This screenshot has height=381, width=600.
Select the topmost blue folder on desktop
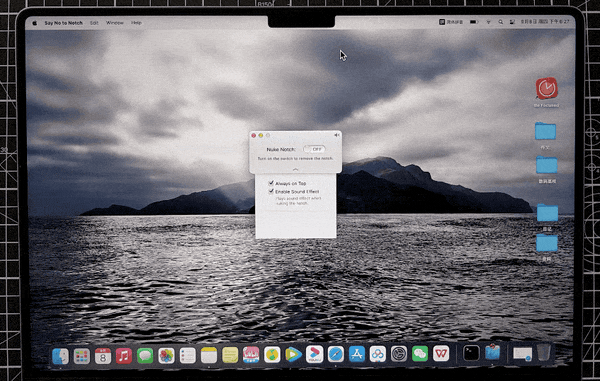tap(545, 131)
